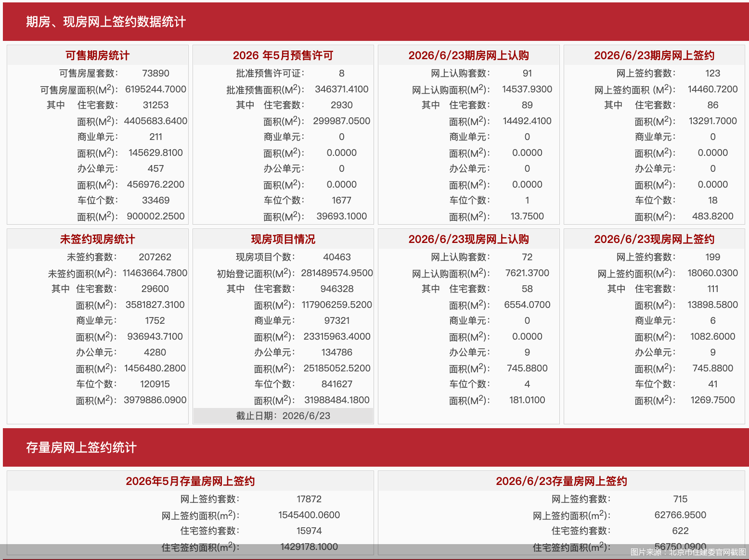Click the value 123 for 网上签约套数
This screenshot has width=749, height=560.
(x=713, y=73)
